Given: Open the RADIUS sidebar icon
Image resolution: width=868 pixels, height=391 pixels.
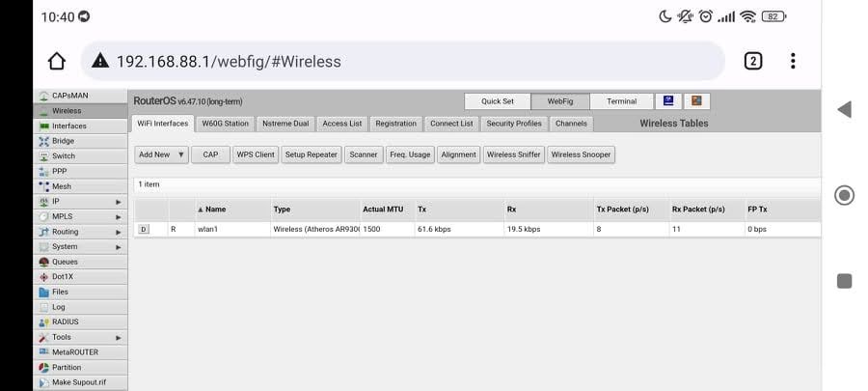Looking at the screenshot, I should click(43, 321).
